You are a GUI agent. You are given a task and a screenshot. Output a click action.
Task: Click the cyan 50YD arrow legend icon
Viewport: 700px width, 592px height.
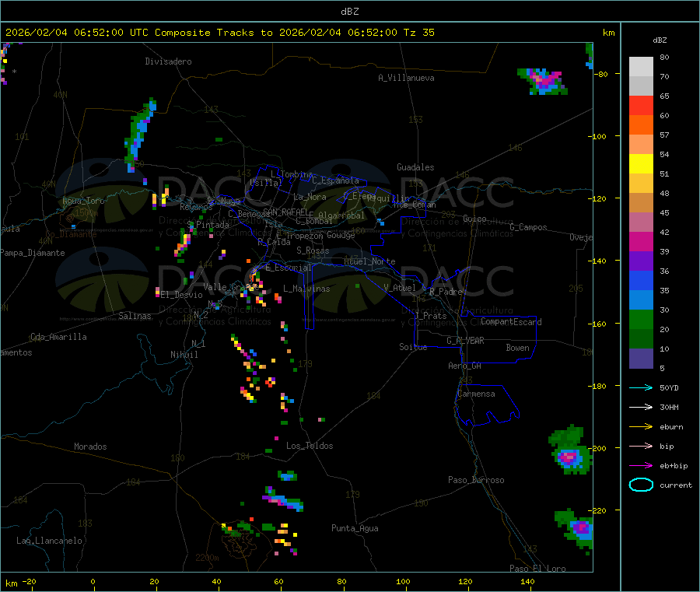tap(641, 387)
